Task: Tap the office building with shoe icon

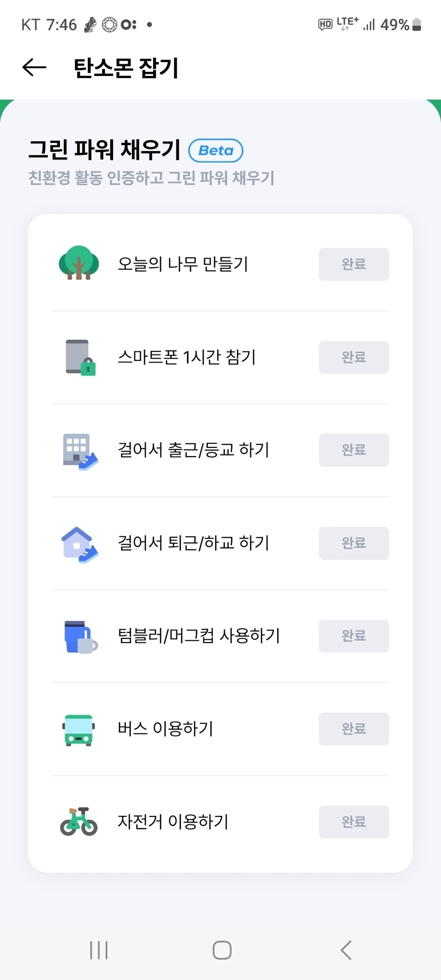Action: click(x=80, y=451)
